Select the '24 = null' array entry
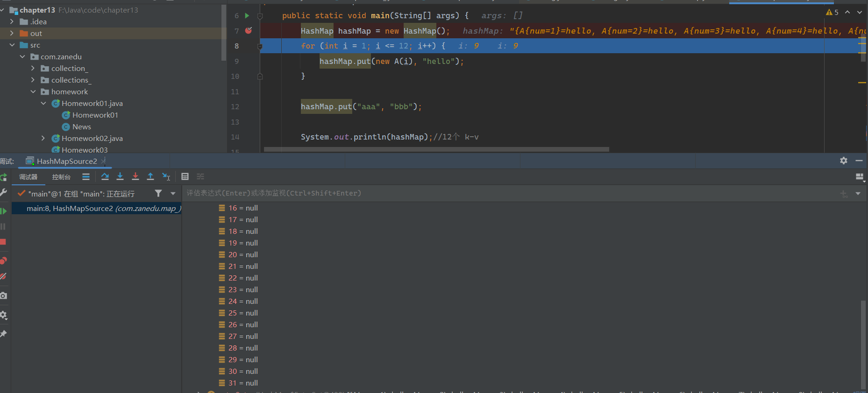The height and width of the screenshot is (393, 868). tap(243, 302)
